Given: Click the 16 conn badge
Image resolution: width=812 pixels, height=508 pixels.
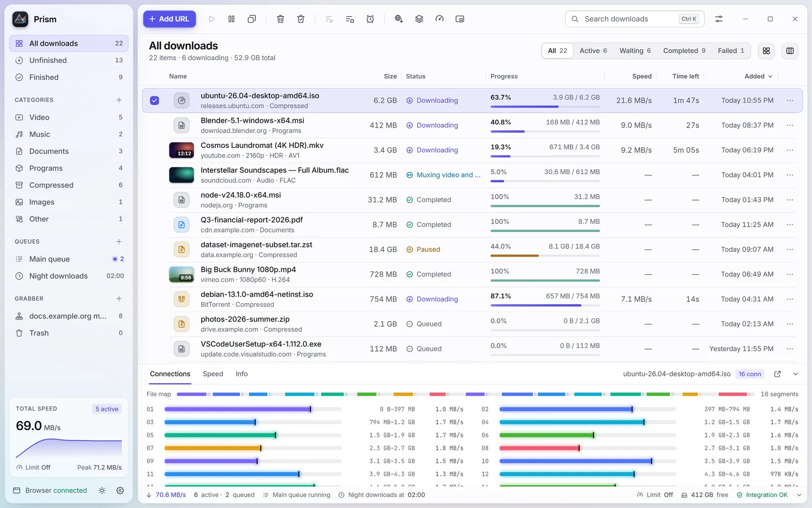Looking at the screenshot, I should coord(750,374).
